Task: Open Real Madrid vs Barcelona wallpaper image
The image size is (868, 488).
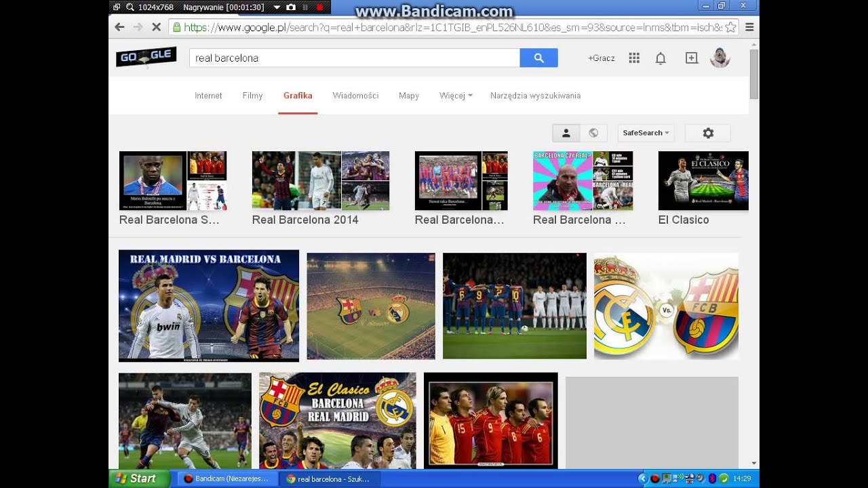Action: pyautogui.click(x=209, y=306)
